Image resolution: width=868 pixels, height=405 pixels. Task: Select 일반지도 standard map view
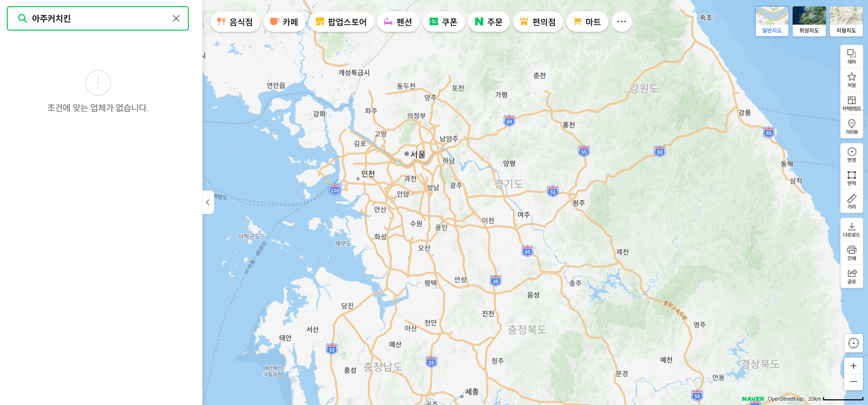772,21
